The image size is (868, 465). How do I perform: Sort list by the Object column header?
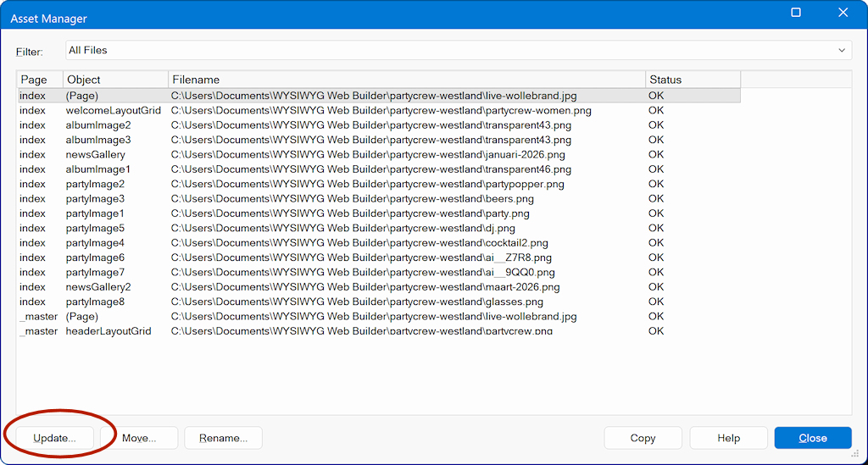tap(115, 80)
